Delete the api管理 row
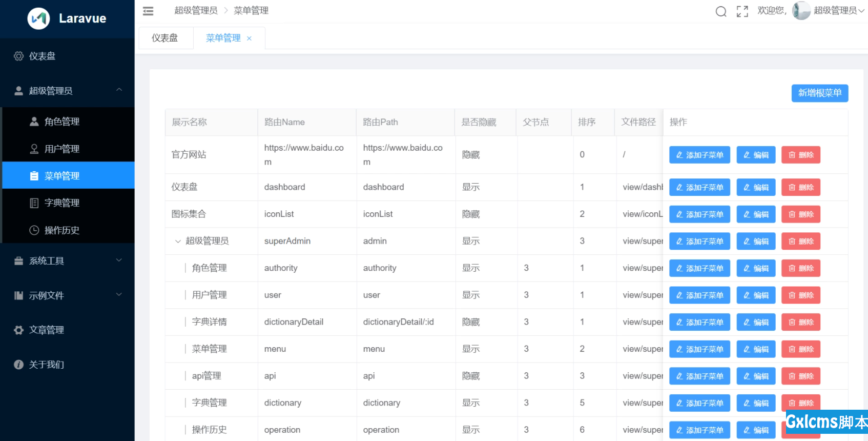The image size is (868, 441). coord(801,376)
